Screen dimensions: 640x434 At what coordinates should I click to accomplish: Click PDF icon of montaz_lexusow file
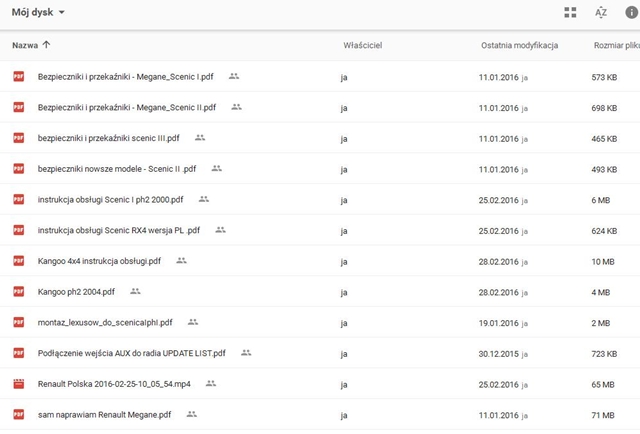coord(19,322)
